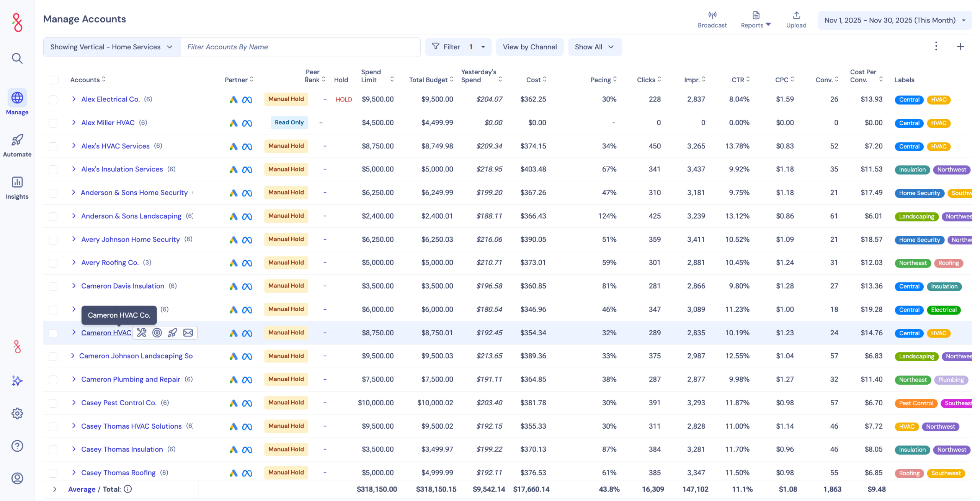Expand the Alex Miller HVAC row

[x=74, y=122]
